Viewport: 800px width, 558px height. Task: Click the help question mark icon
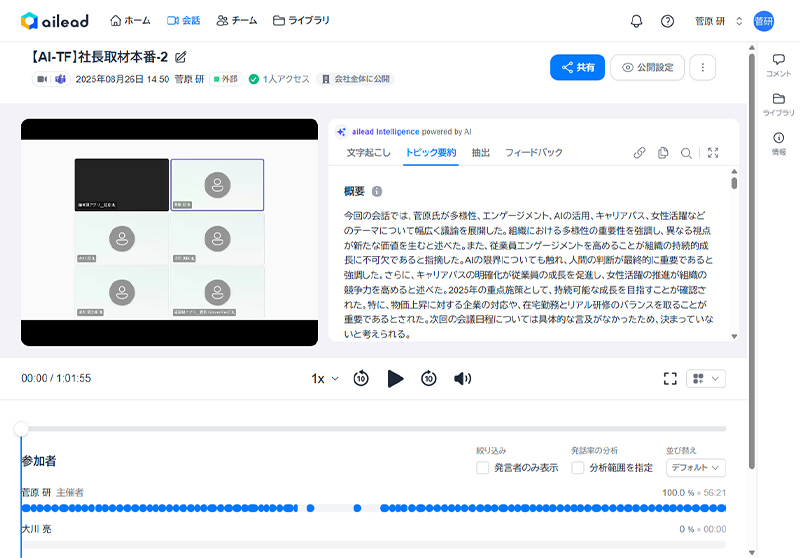pos(667,21)
